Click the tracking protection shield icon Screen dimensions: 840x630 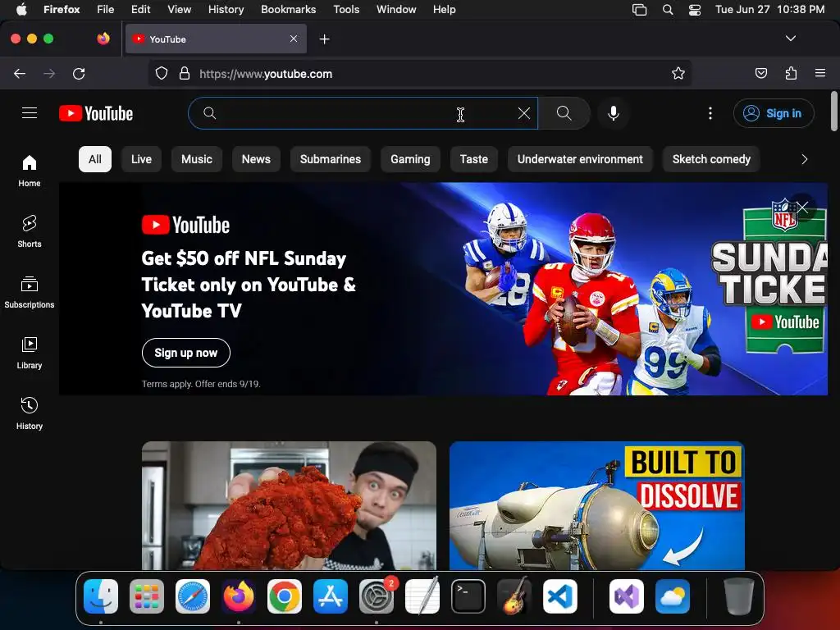pyautogui.click(x=162, y=73)
